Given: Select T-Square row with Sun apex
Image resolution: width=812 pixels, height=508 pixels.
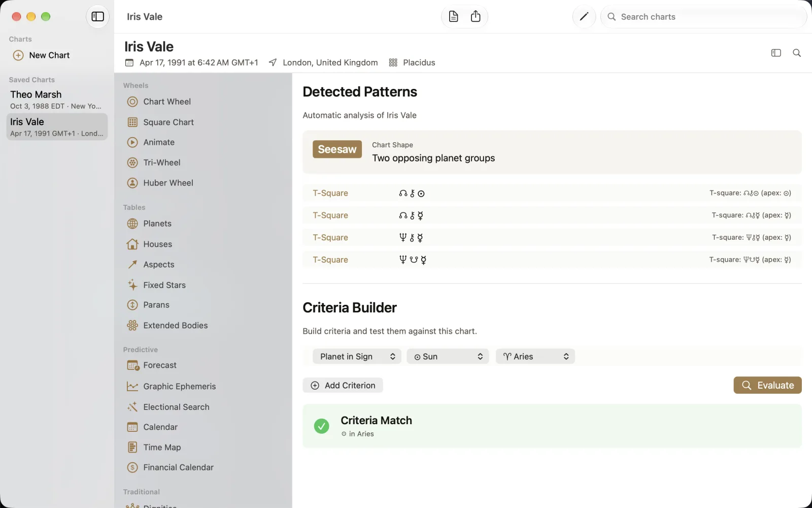Looking at the screenshot, I should coord(552,193).
